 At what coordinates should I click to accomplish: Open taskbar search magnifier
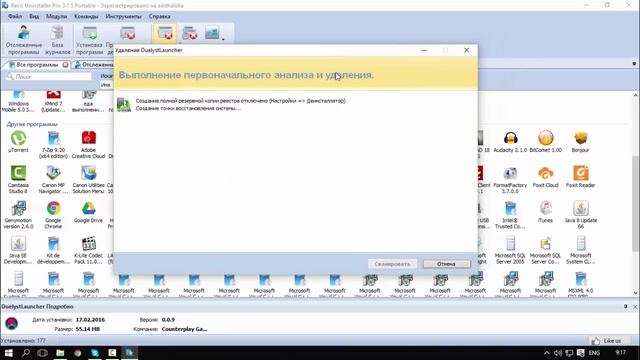(x=26, y=353)
